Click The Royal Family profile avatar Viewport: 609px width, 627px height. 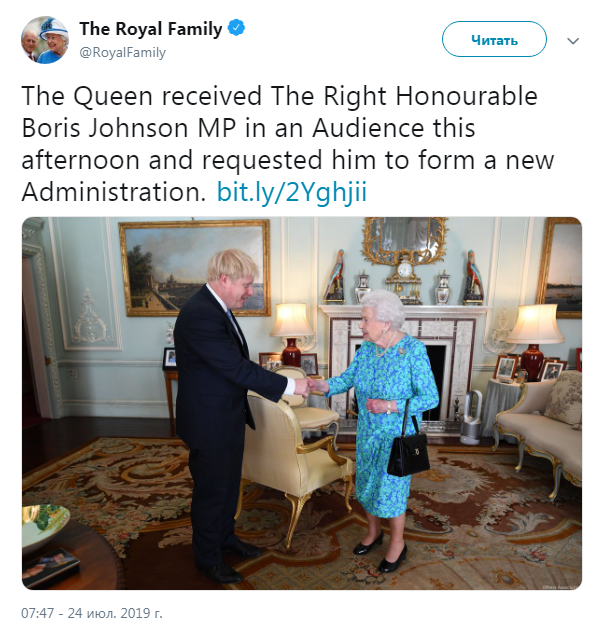(44, 40)
